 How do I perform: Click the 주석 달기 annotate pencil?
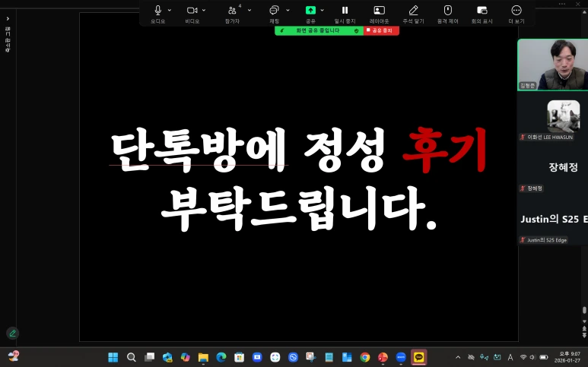[x=413, y=10]
